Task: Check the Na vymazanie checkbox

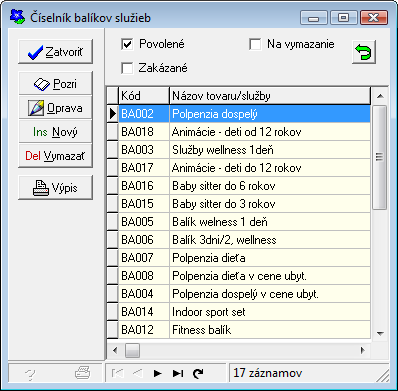Action: pos(255,44)
